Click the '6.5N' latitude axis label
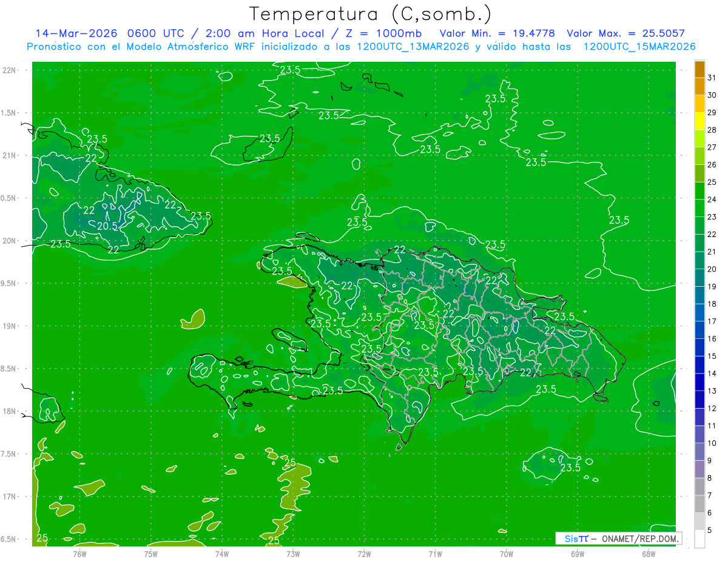728x562 pixels. (x=8, y=539)
